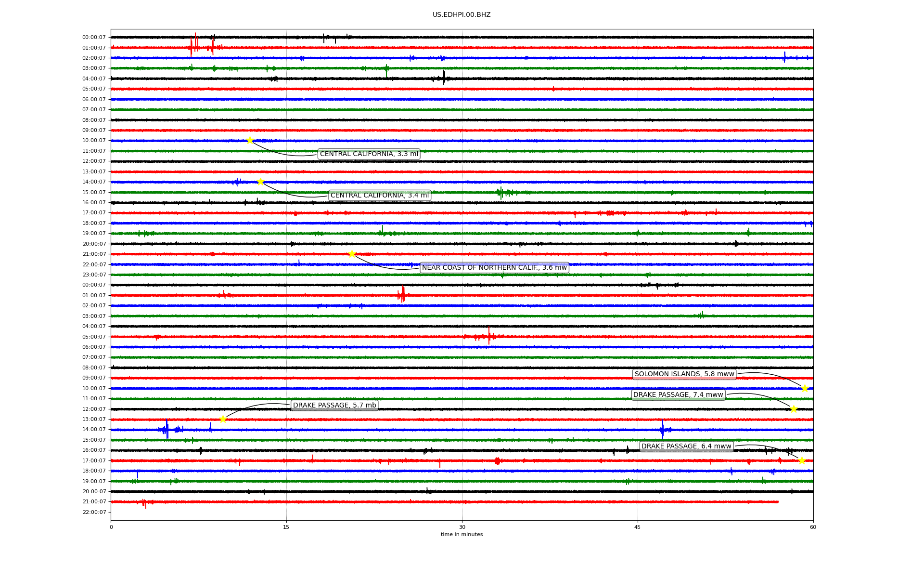Select the Solomon Islands 5.8 event star
The image size is (924, 578).
pyautogui.click(x=805, y=388)
